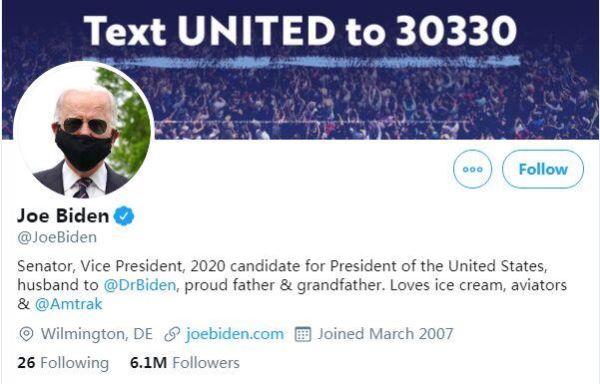Visit the @DrBiden mention in the bio
The height and width of the screenshot is (384, 600).
click(x=140, y=285)
